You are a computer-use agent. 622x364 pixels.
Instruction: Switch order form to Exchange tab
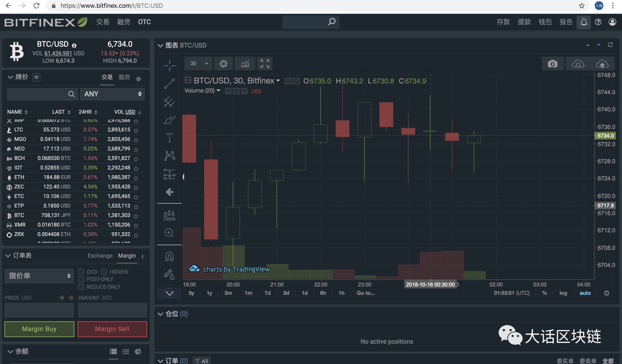coord(100,256)
